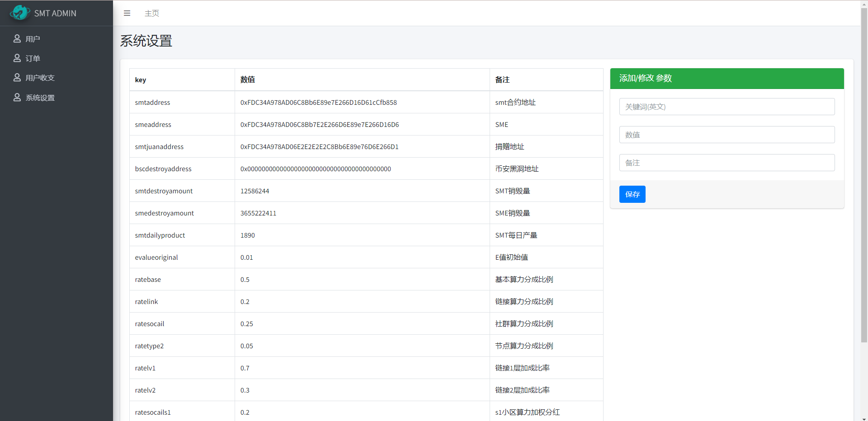The width and height of the screenshot is (868, 421).
Task: Click the person icon next to 用户收支
Action: (17, 77)
